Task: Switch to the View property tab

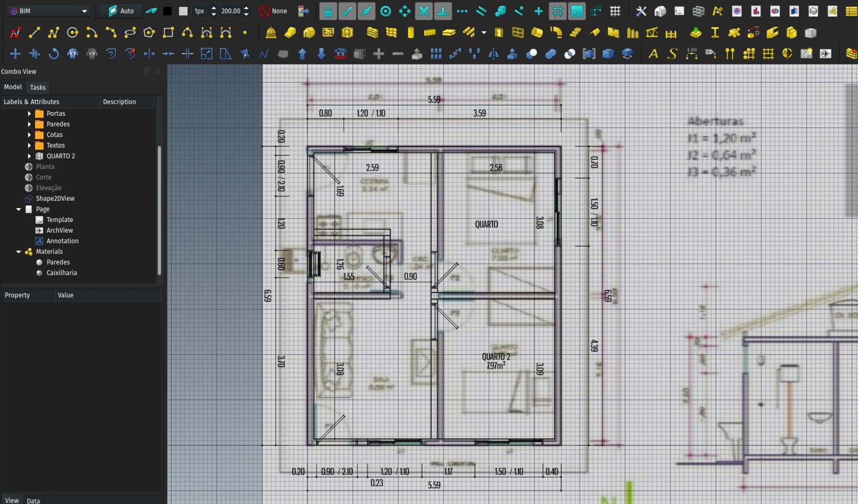Action: coord(12,500)
